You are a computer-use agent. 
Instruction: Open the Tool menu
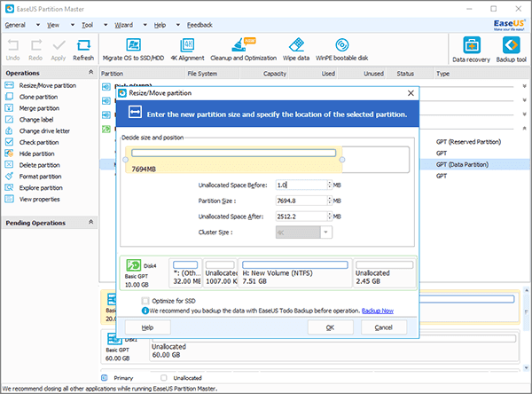coord(87,25)
